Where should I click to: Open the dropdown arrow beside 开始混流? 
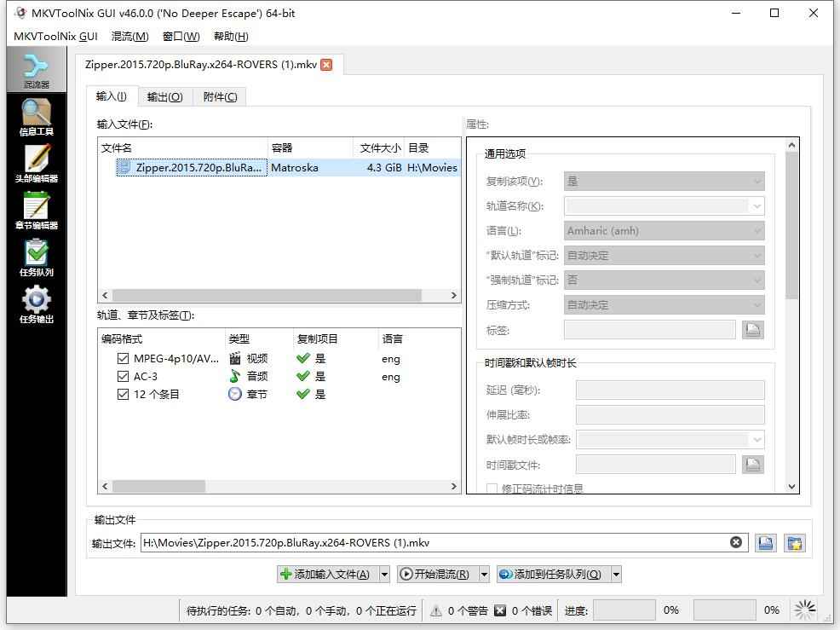(483, 574)
